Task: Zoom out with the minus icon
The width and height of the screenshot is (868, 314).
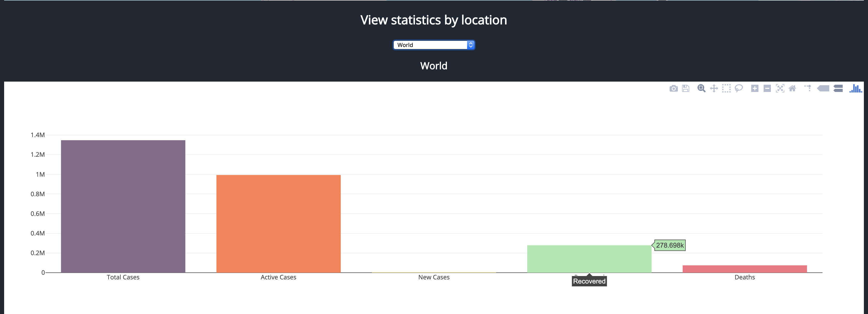Action: click(767, 89)
